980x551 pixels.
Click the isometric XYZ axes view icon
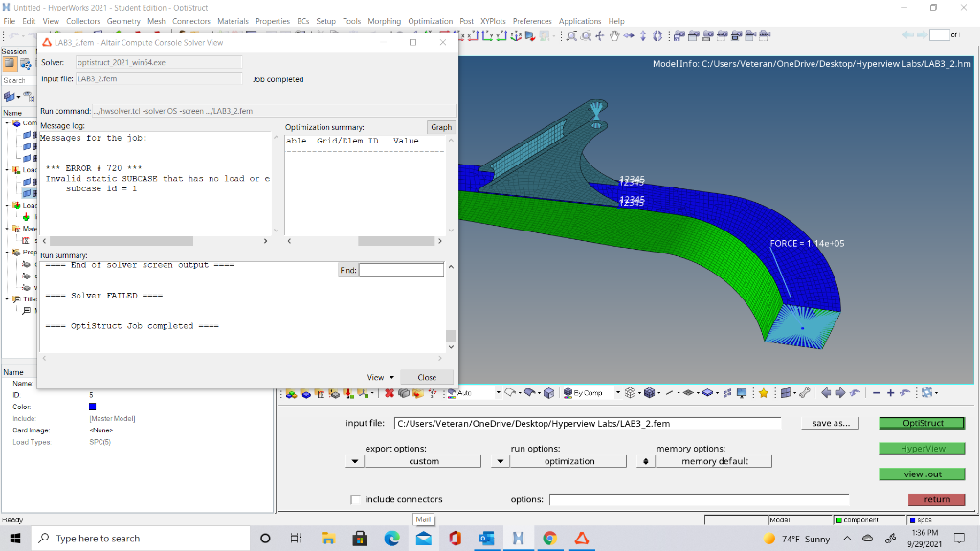coord(516,35)
